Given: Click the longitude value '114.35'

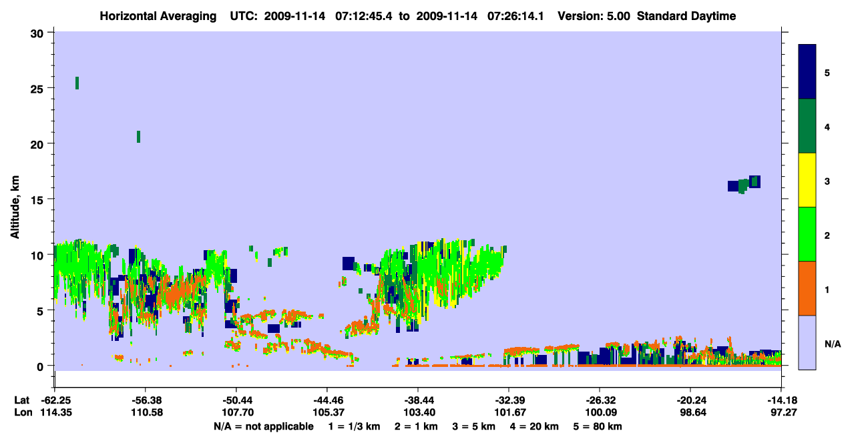Looking at the screenshot, I should pyautogui.click(x=55, y=412).
